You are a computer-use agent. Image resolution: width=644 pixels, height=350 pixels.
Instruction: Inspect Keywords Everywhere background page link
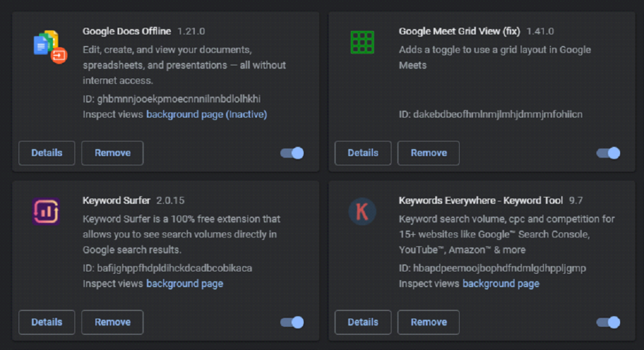point(501,284)
